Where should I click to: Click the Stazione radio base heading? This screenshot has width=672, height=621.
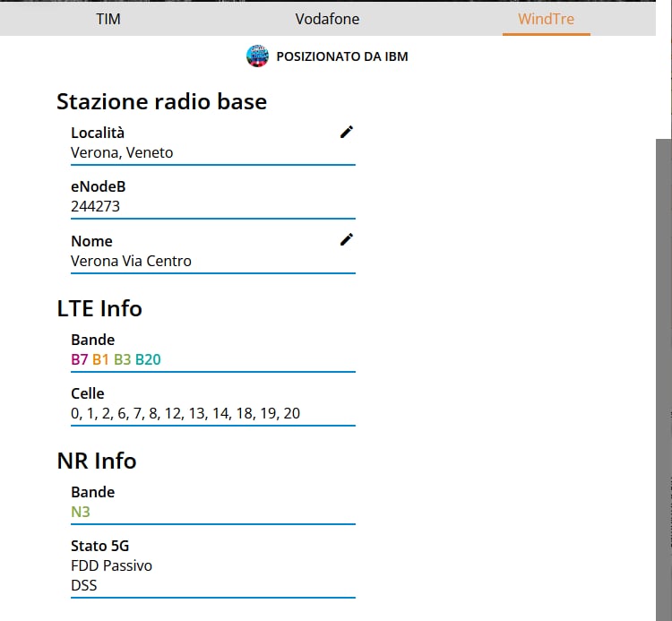tap(161, 101)
